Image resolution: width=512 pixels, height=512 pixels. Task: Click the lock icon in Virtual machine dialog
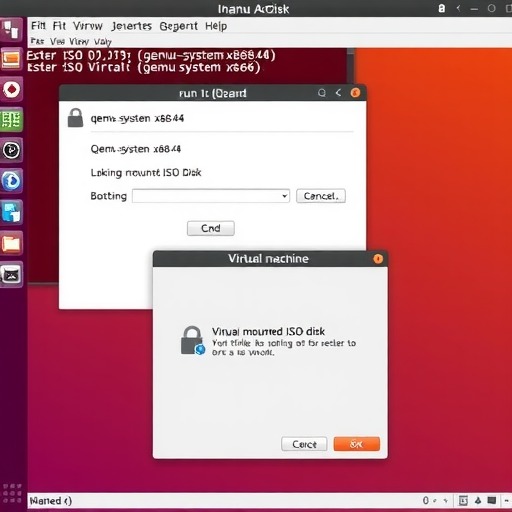click(x=193, y=340)
